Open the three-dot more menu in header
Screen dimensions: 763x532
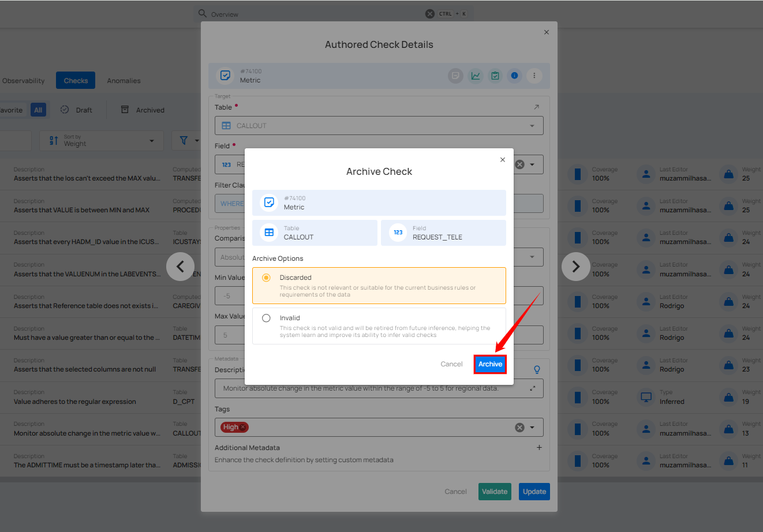[x=534, y=76]
